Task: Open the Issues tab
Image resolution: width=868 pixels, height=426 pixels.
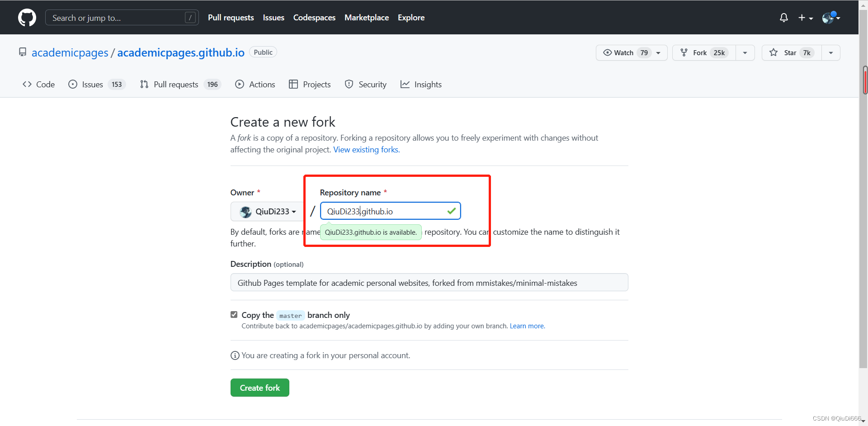Action: (x=97, y=85)
